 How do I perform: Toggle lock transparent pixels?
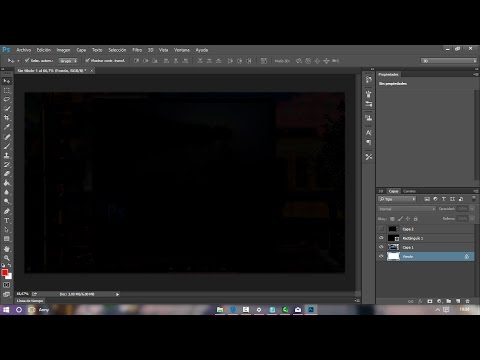(x=392, y=219)
